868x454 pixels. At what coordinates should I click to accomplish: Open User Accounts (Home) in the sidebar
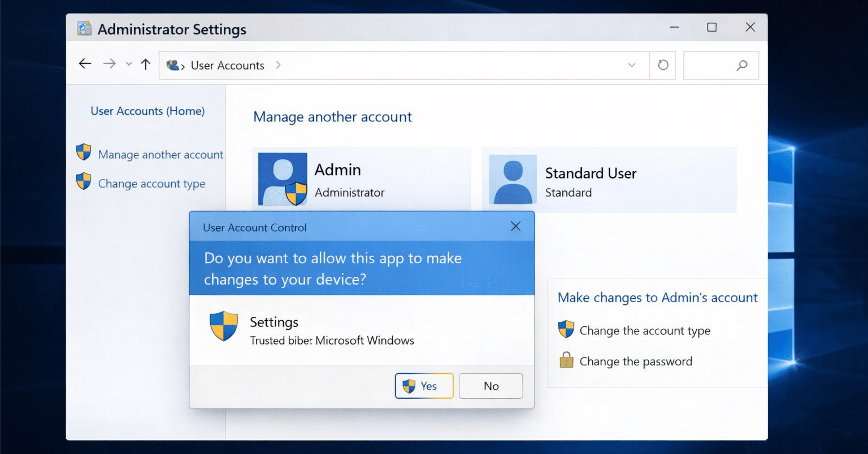pyautogui.click(x=147, y=111)
